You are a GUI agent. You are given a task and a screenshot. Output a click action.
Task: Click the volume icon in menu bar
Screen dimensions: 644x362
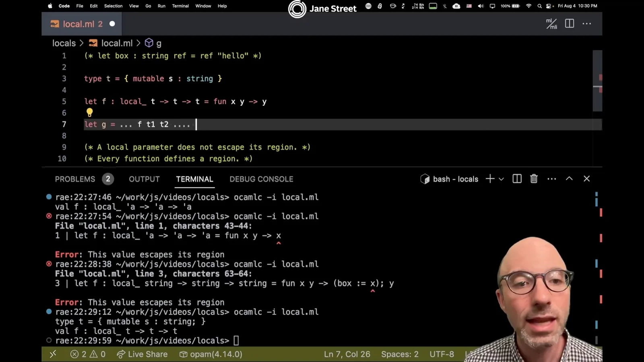(x=481, y=6)
